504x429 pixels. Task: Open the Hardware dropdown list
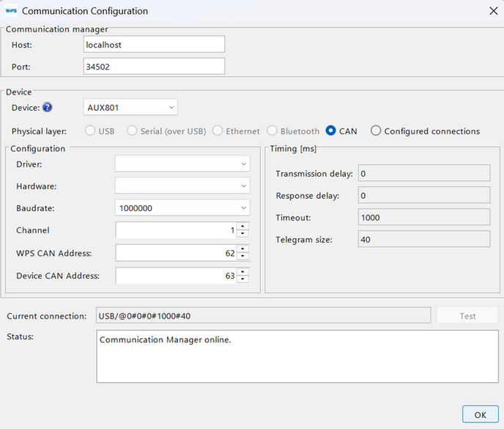182,187
